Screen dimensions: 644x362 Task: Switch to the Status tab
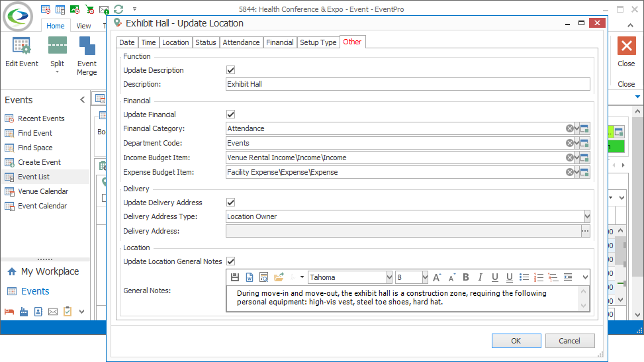[x=205, y=42]
